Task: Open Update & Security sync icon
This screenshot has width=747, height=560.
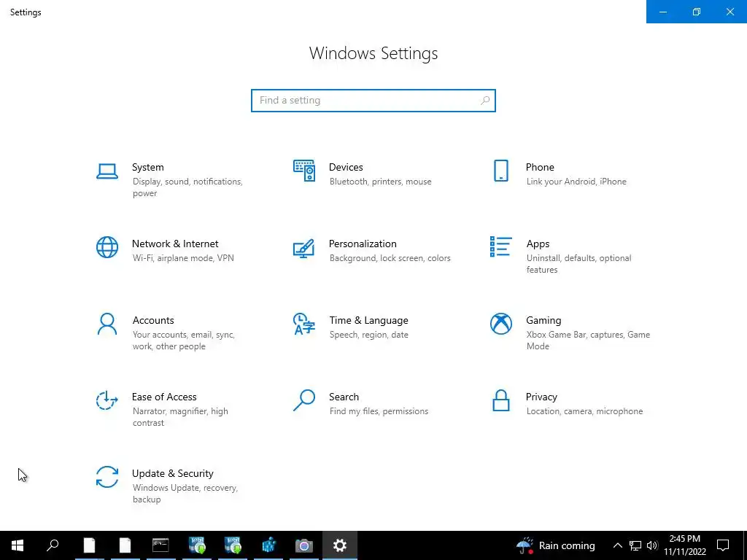Action: [x=107, y=477]
